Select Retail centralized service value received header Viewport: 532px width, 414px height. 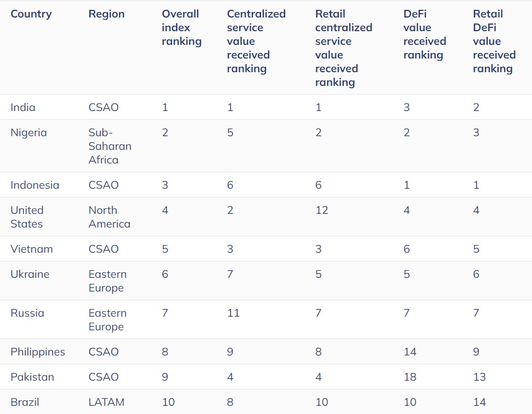(x=343, y=48)
